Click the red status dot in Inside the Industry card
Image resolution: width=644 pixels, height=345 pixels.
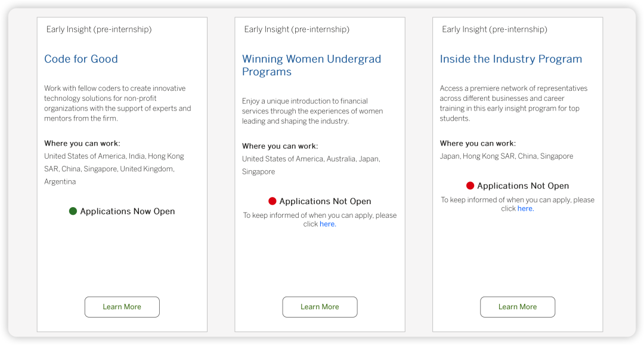(470, 186)
